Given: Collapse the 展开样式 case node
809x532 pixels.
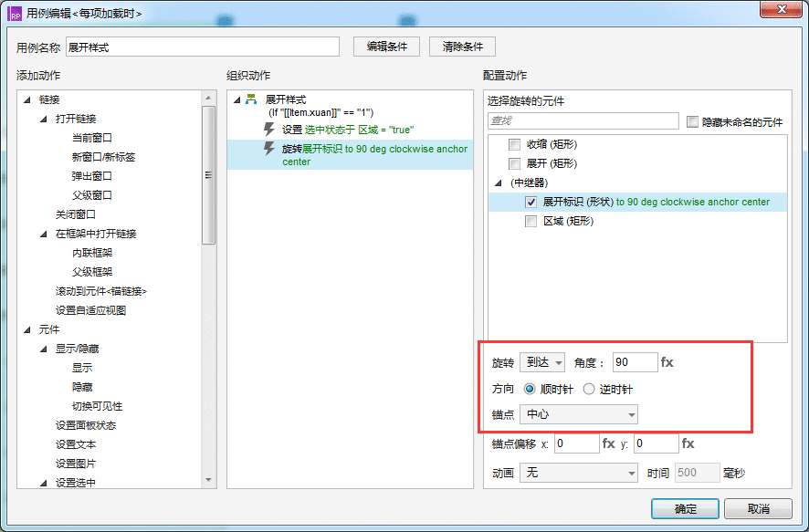Looking at the screenshot, I should [x=236, y=99].
